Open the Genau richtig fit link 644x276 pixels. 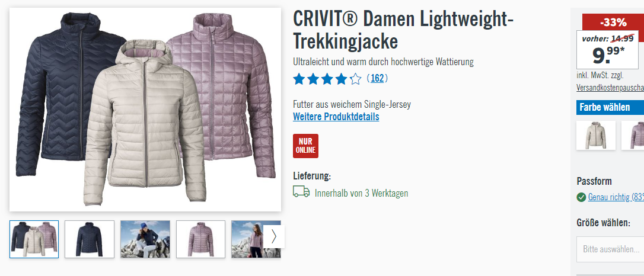click(616, 197)
